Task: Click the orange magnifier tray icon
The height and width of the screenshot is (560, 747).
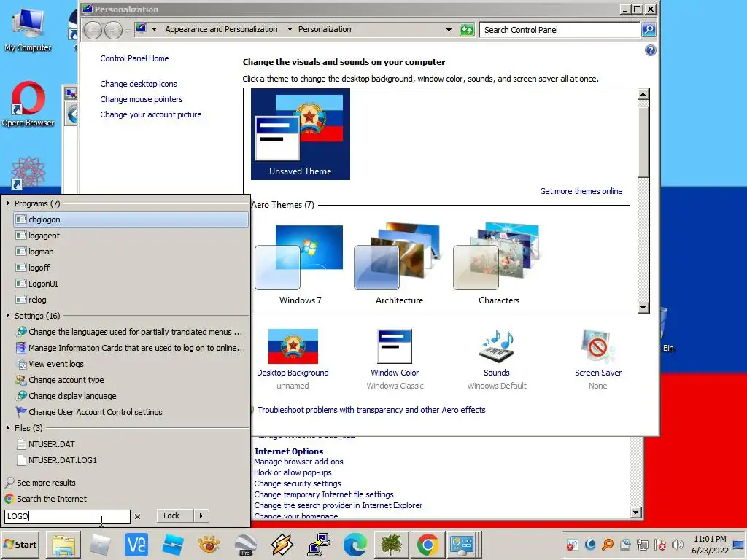Action: (608, 544)
